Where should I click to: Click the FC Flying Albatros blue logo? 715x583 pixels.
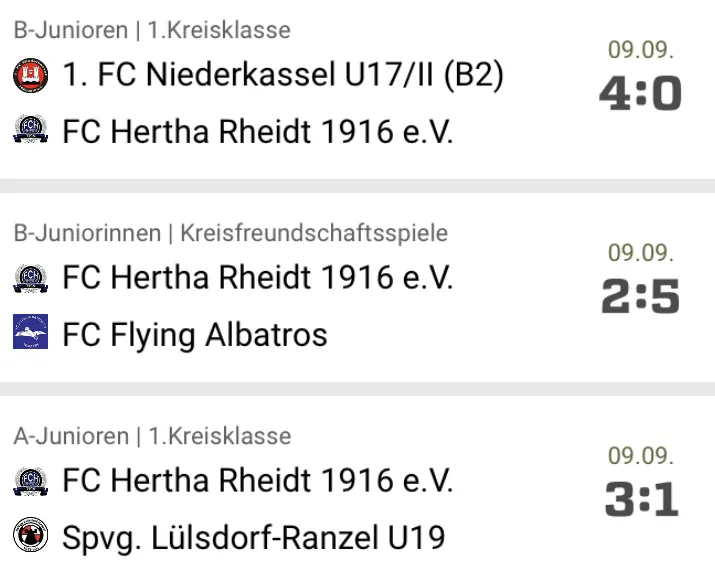[31, 331]
